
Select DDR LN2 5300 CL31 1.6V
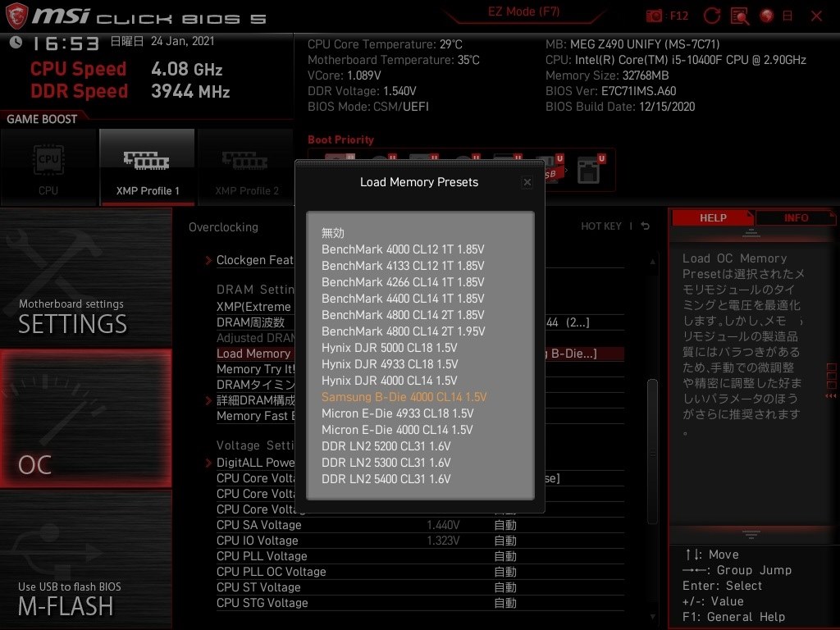click(x=386, y=463)
